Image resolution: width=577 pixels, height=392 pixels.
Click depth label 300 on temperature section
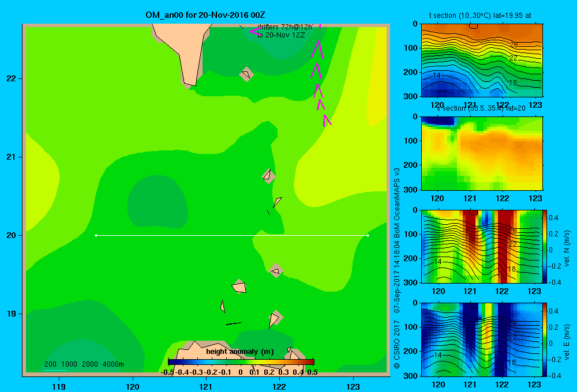tap(411, 96)
